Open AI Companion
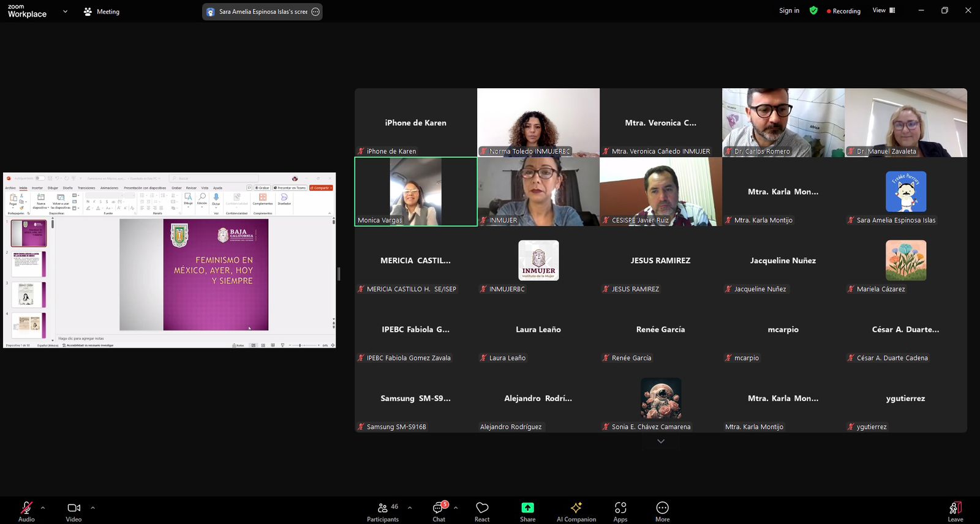 click(576, 511)
